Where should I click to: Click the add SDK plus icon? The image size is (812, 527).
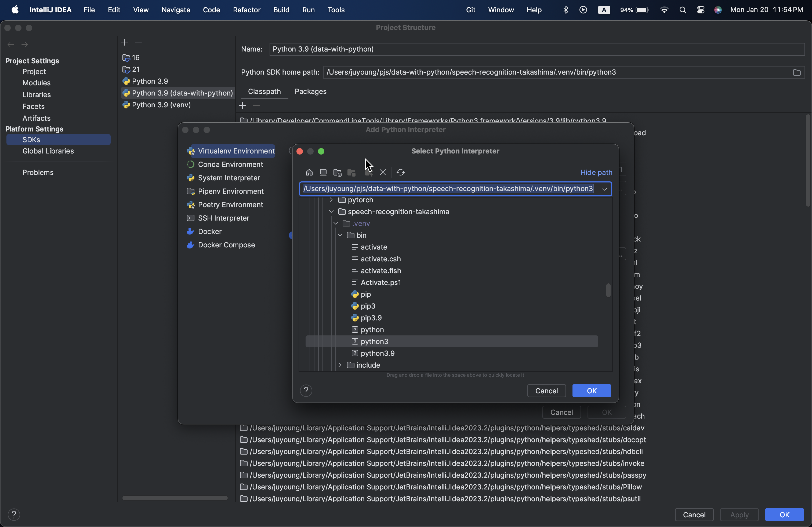[x=124, y=42]
